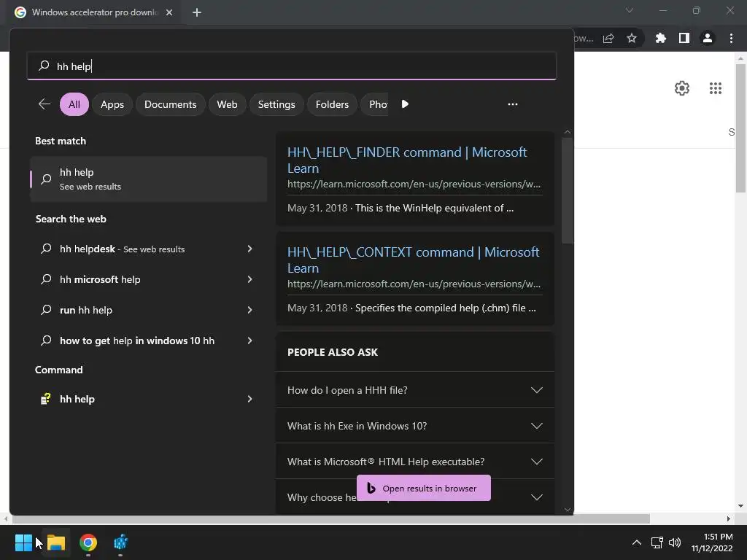Select the Settings filter tab
This screenshot has height=560, width=747.
(276, 104)
